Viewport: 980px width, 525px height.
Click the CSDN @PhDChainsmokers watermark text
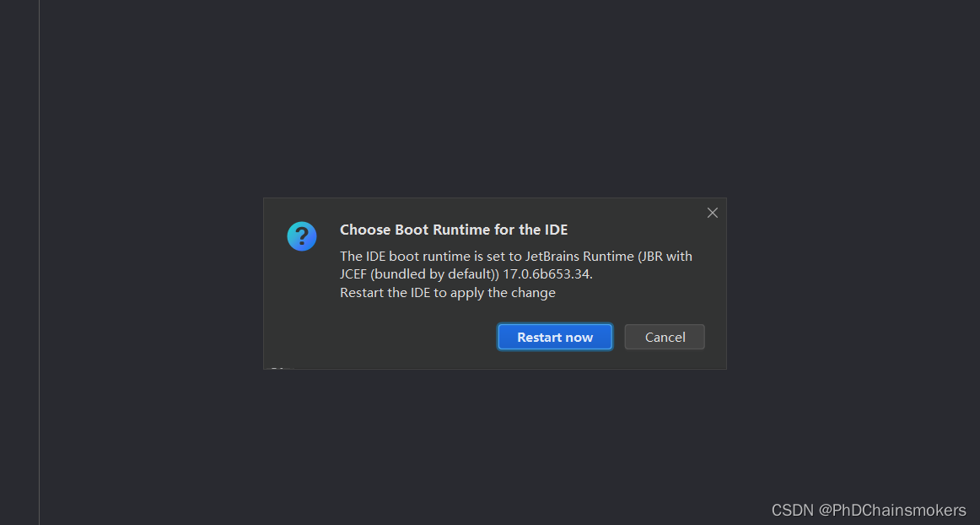click(868, 510)
